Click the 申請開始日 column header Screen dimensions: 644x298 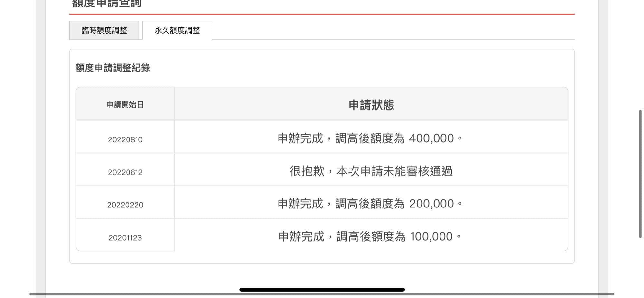click(x=125, y=105)
